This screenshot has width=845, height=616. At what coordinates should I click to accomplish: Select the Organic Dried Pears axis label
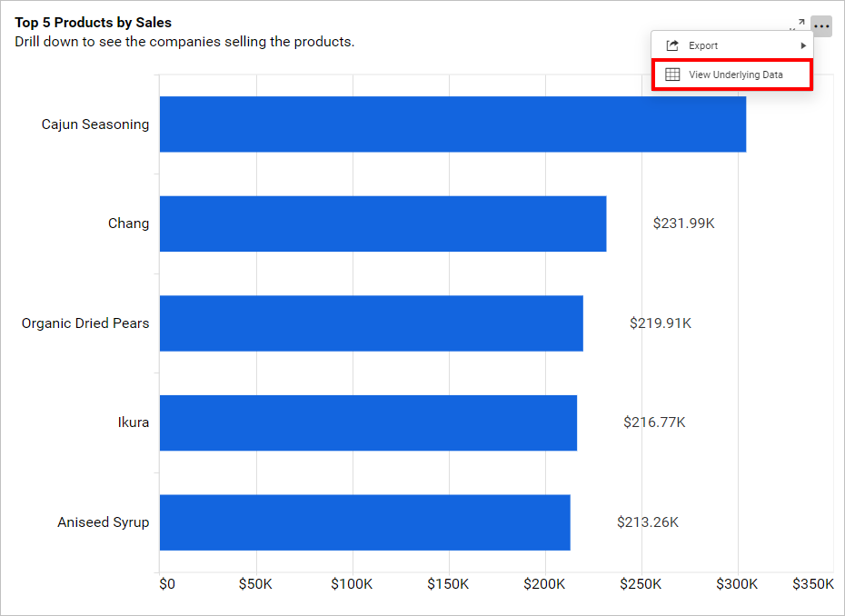85,323
